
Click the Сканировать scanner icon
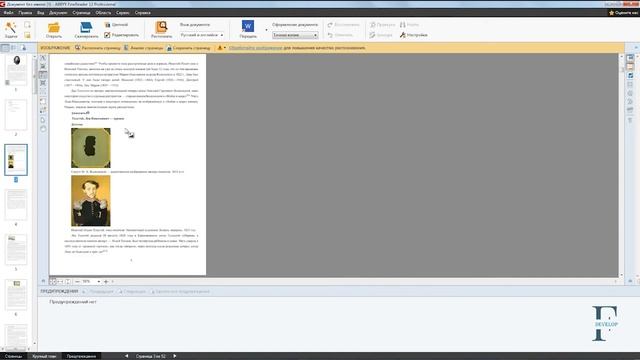[86, 30]
